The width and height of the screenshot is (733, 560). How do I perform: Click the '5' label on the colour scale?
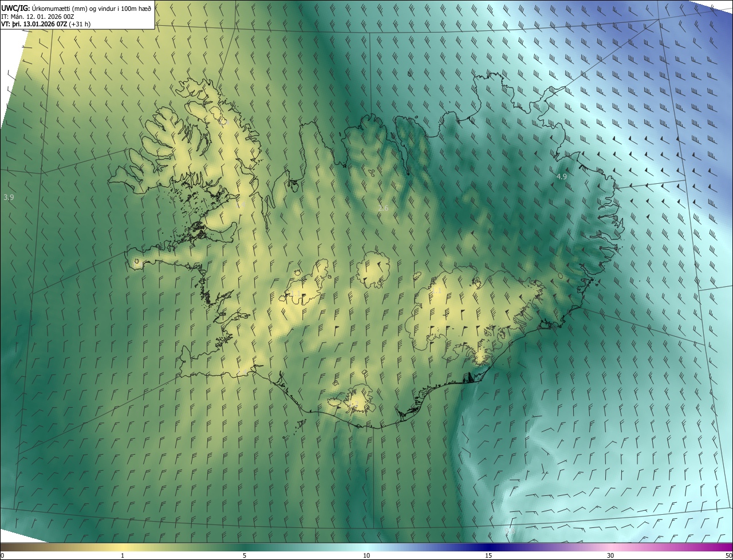245,555
